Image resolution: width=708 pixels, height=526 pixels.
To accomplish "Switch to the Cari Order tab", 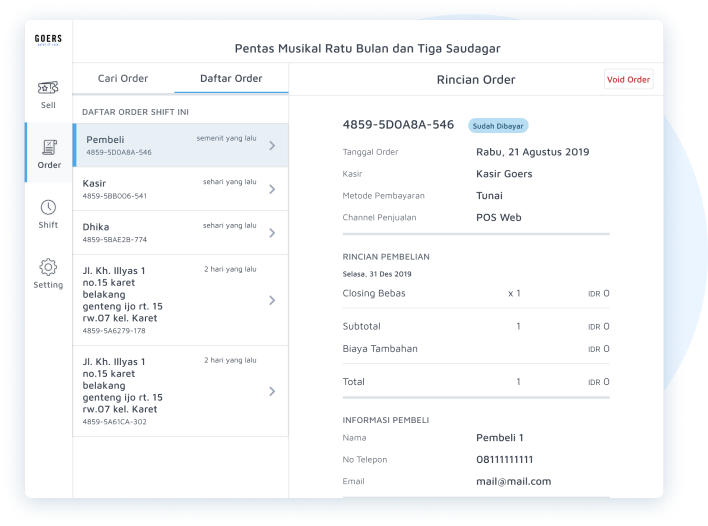I will (x=123, y=79).
